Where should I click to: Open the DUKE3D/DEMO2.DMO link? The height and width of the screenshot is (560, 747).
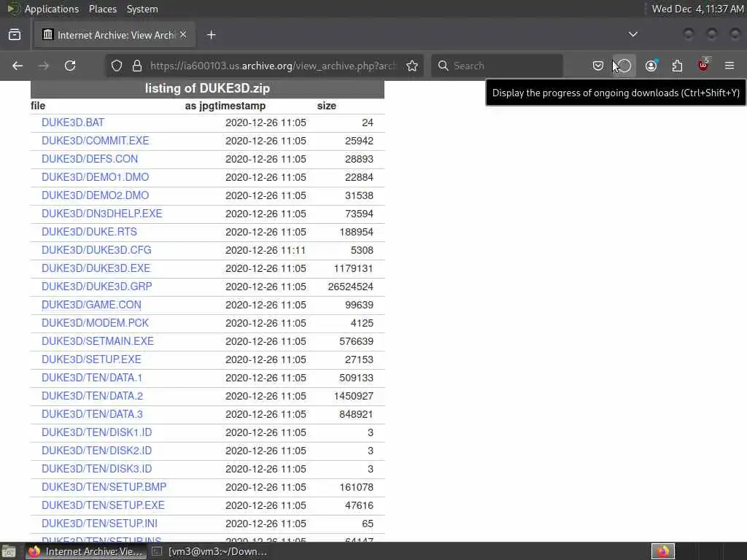[96, 195]
